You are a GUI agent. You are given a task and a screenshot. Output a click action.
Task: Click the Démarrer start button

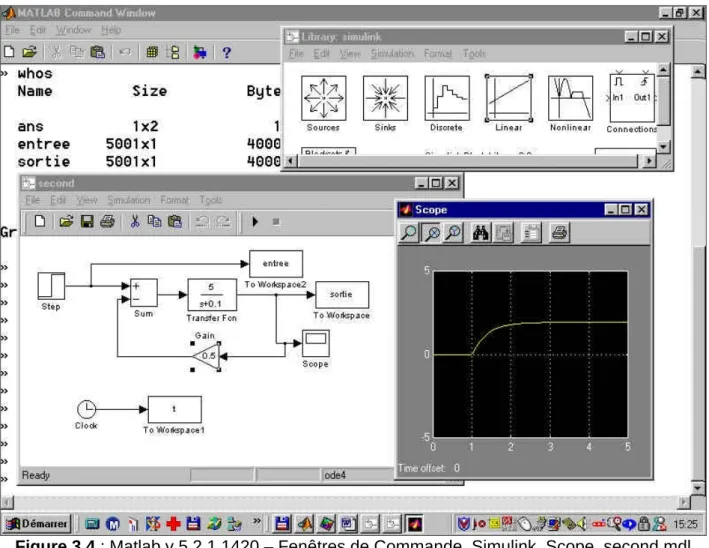click(x=37, y=524)
